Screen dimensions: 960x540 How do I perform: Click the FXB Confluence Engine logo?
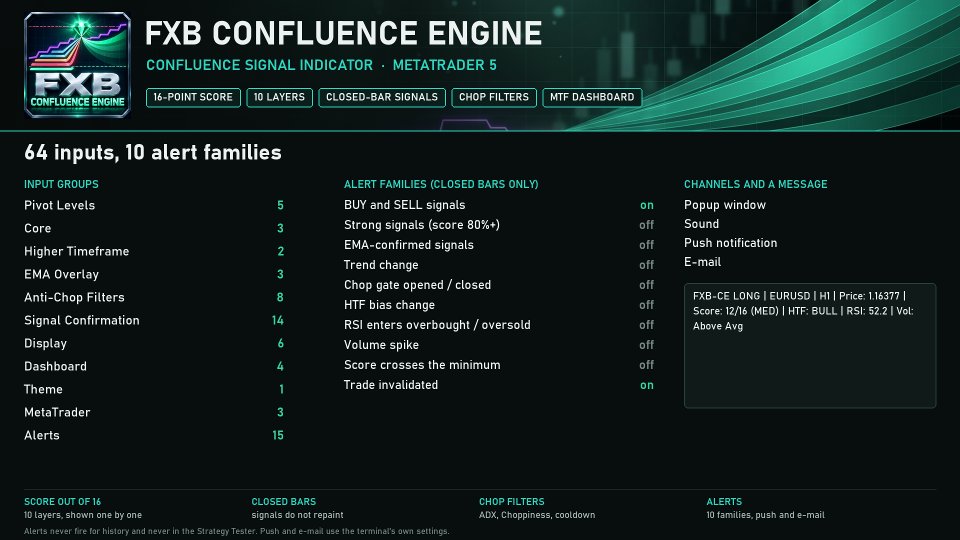(77, 65)
